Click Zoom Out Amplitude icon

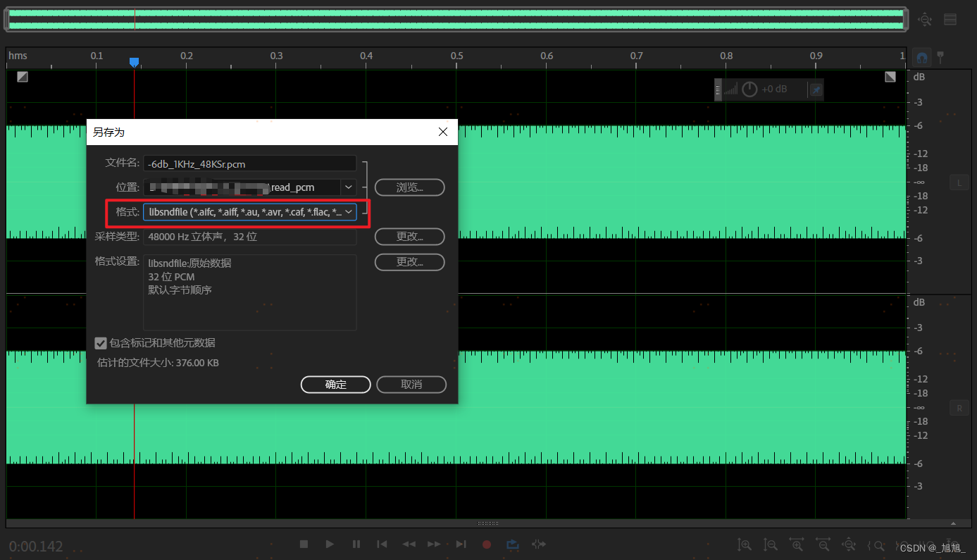pos(771,545)
